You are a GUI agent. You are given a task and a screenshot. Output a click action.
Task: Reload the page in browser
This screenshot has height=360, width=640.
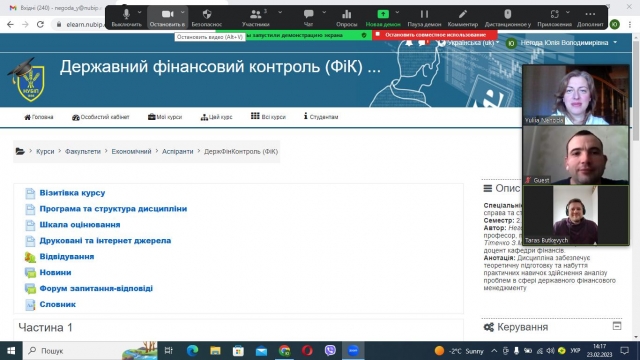40,24
